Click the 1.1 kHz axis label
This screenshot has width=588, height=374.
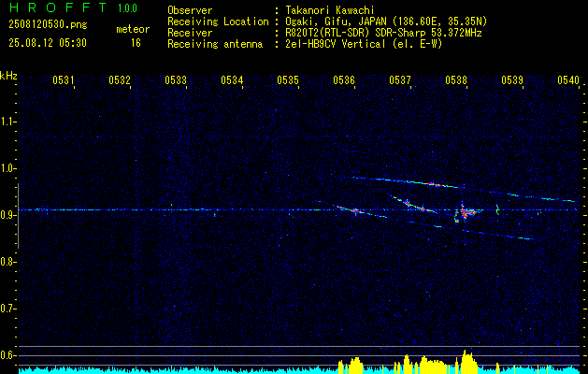tap(7, 122)
